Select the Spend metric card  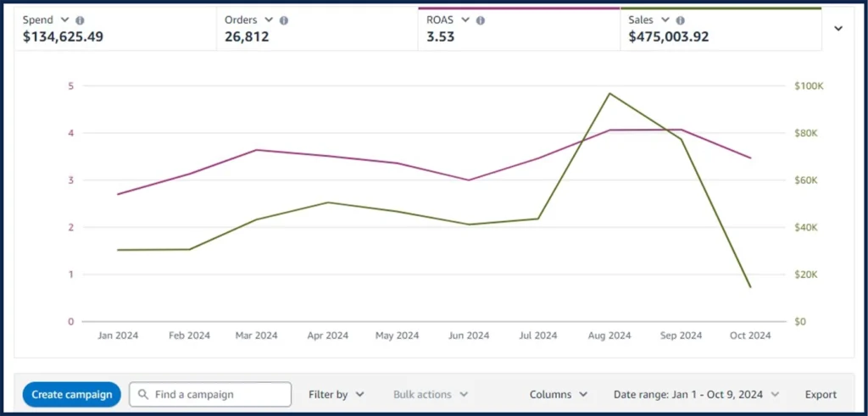[x=114, y=30]
